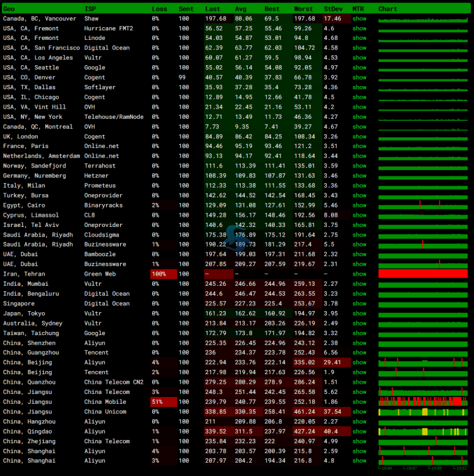Open the MTR show link for China Mobile Jiangsu
474x476 pixels.
[x=359, y=401]
